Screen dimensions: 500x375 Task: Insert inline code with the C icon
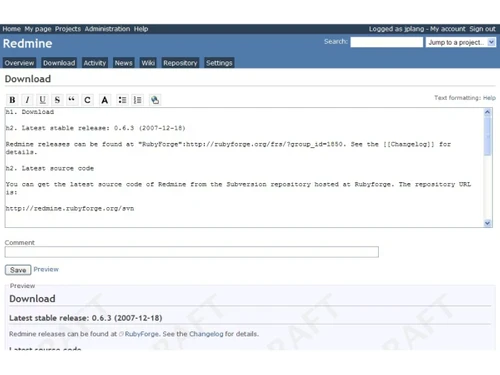point(87,100)
